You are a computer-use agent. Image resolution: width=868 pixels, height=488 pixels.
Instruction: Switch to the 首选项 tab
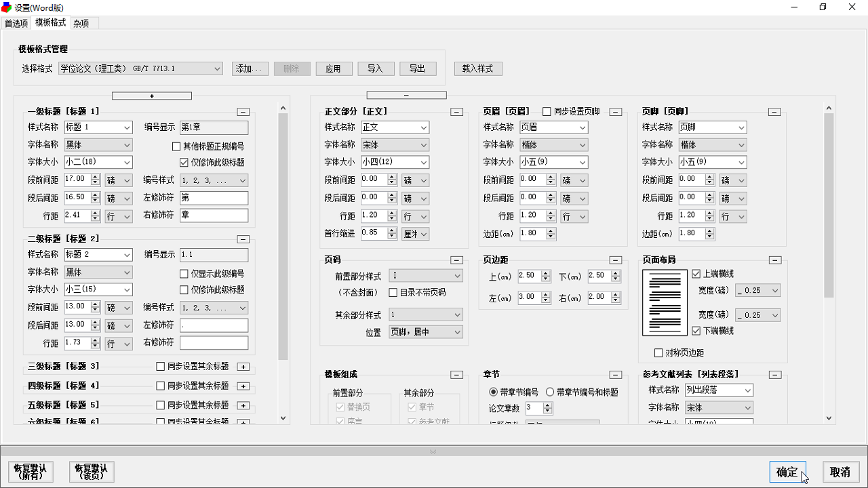(x=16, y=22)
